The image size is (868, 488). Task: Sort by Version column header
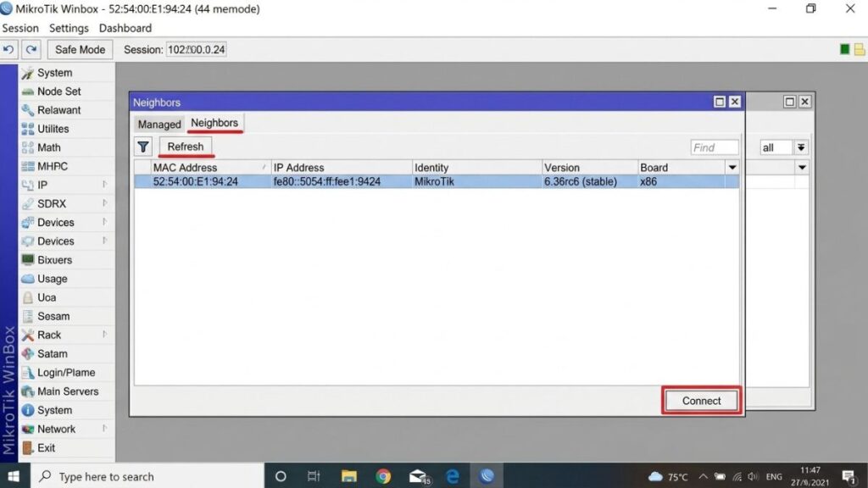pos(590,167)
